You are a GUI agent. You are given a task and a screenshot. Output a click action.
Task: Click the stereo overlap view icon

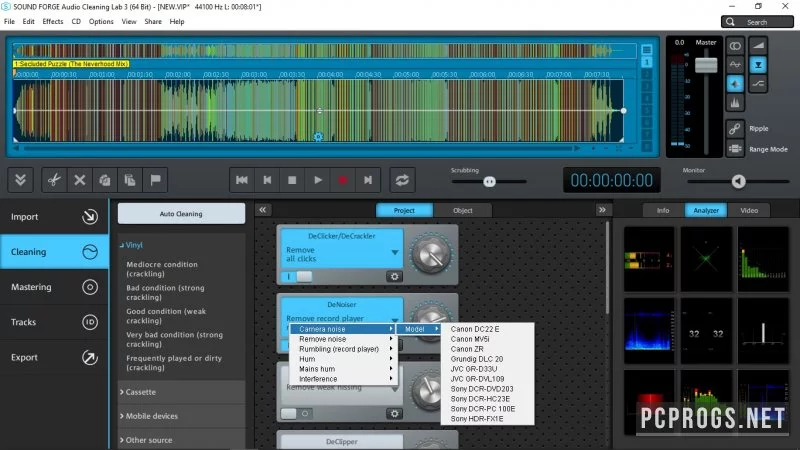[735, 46]
